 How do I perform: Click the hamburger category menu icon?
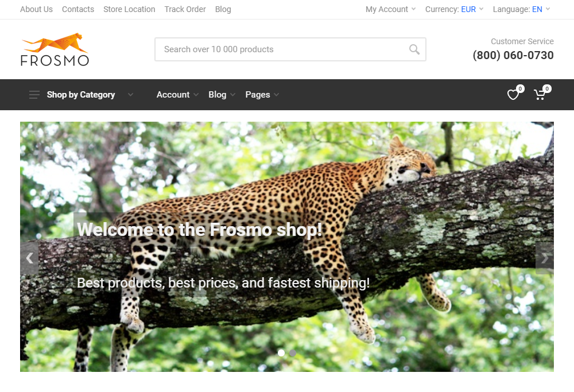(34, 95)
